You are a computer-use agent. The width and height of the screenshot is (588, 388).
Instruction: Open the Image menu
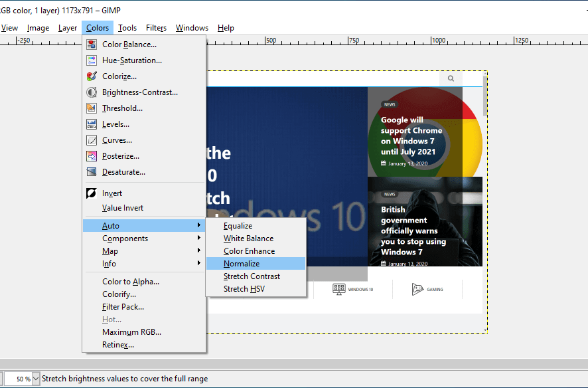[x=38, y=28]
